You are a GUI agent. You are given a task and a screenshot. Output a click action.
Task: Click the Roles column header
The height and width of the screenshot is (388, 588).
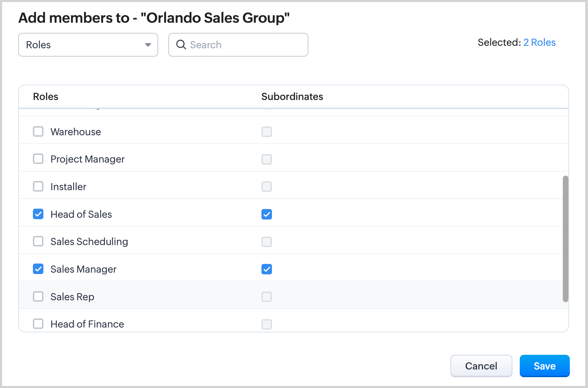[x=45, y=96]
